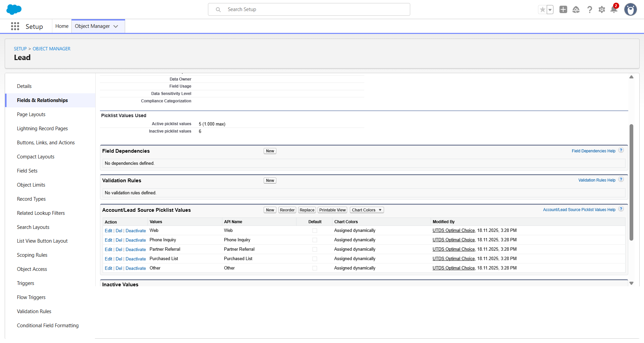Open Buttons, Links, and Actions

pos(46,143)
